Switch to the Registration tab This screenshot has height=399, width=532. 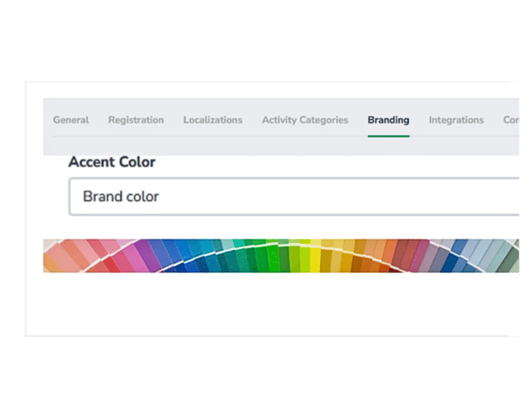(136, 120)
